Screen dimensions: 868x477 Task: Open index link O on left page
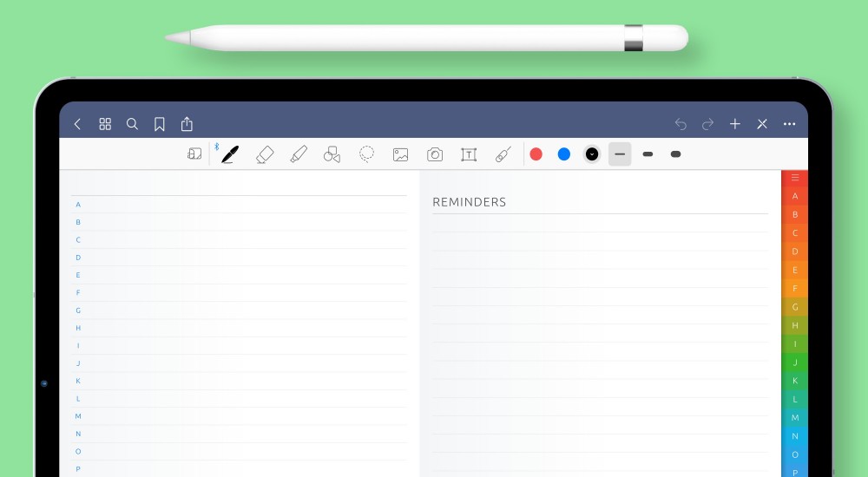click(x=78, y=452)
